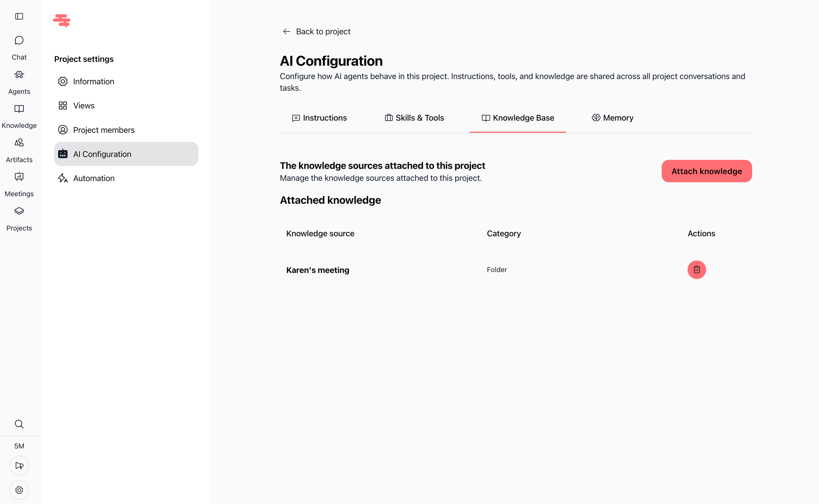Open Projects layers icon in rail

tap(19, 211)
